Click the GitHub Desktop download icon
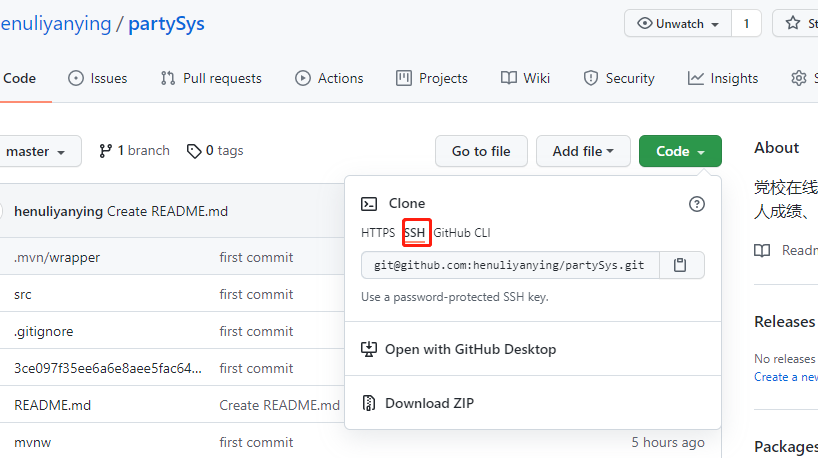 369,349
